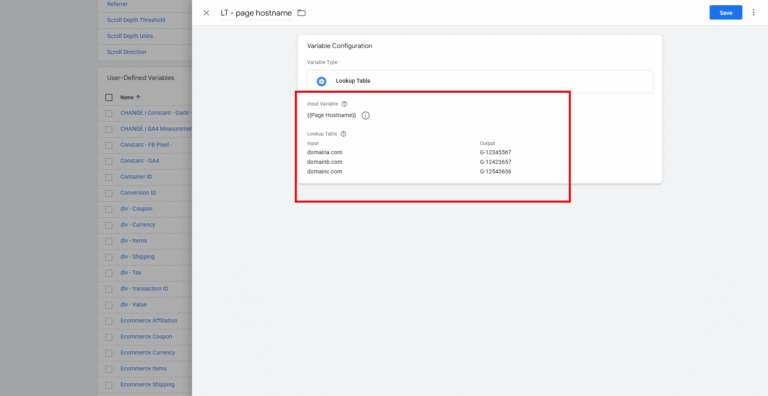This screenshot has width=768, height=396.
Task: Check the CHANGE | GA4 Measurement checkbox
Action: pos(109,129)
